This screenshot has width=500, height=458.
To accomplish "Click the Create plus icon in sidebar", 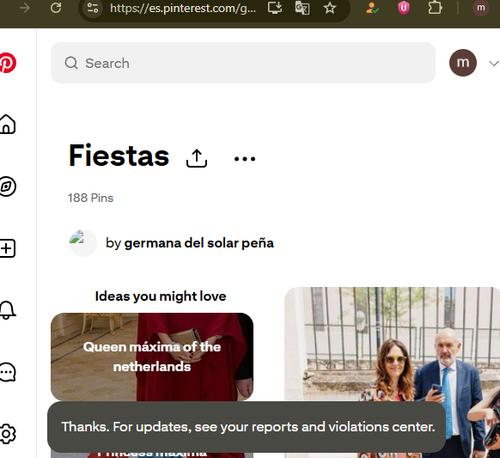I will 7,248.
